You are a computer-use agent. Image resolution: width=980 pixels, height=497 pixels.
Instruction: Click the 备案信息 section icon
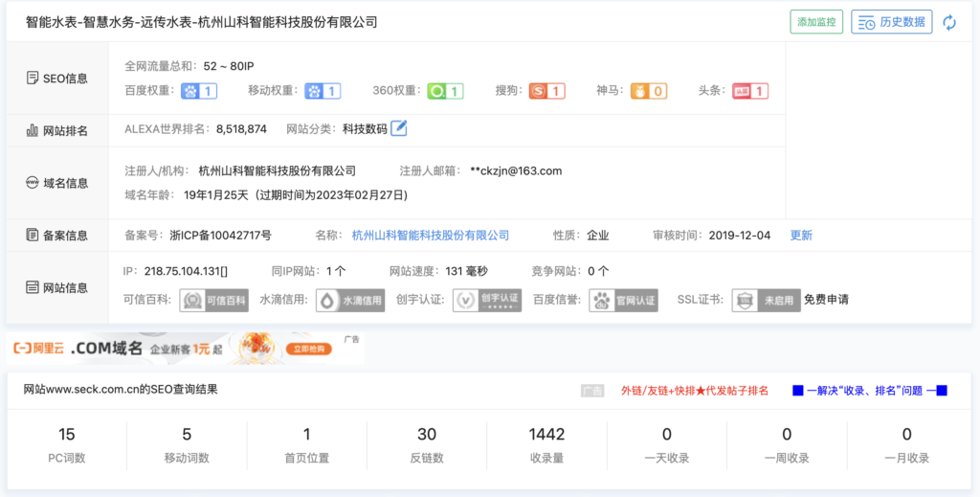33,235
